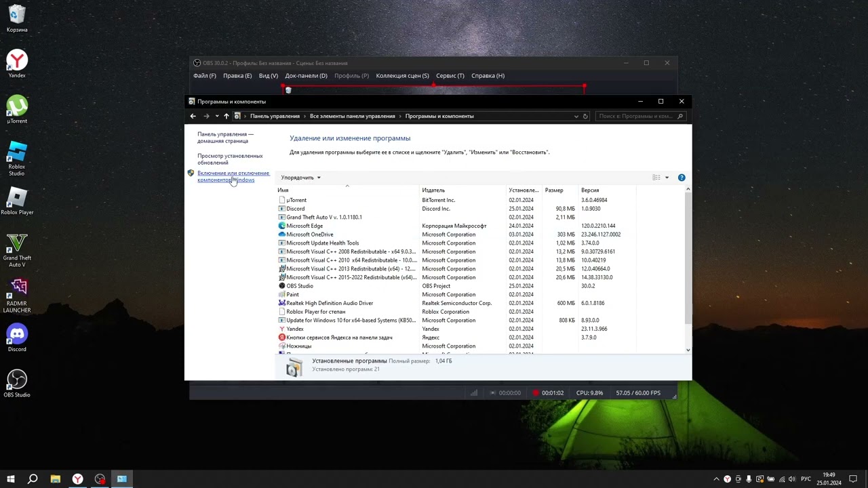The height and width of the screenshot is (488, 868).
Task: Open Док-панели (D) menu in OBS
Action: coord(306,76)
